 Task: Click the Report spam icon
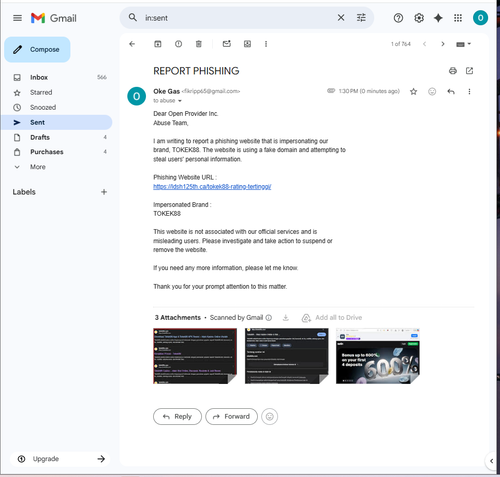[x=178, y=44]
